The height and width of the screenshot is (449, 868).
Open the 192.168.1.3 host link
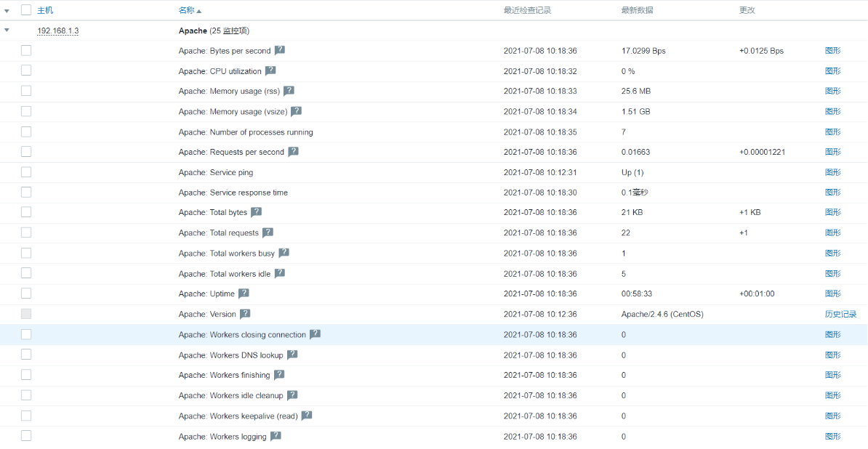pos(57,31)
